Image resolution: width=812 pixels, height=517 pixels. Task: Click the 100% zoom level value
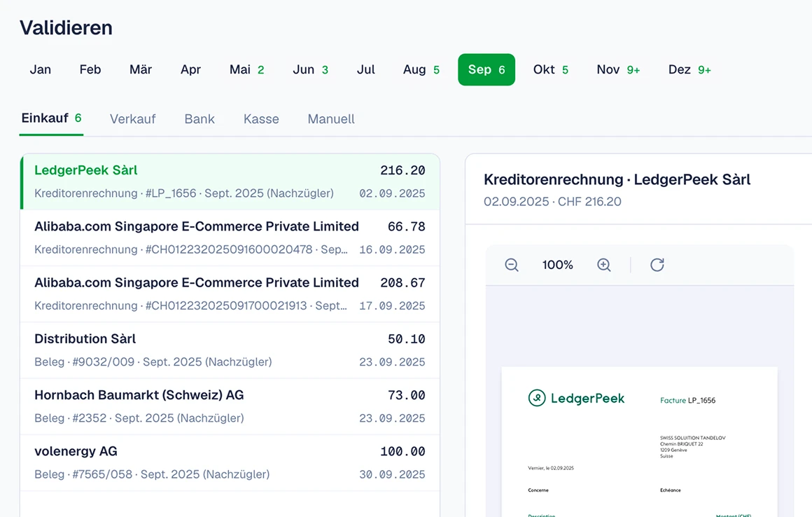pos(558,265)
